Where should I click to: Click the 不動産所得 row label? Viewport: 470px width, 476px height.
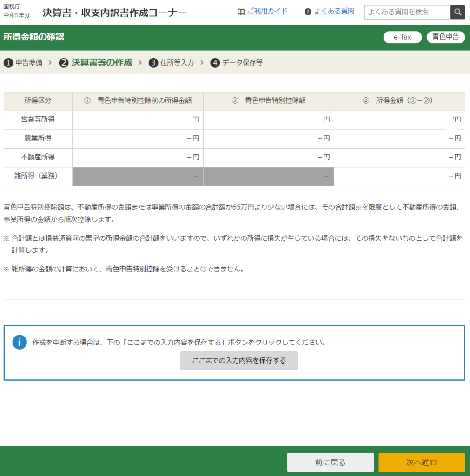38,157
